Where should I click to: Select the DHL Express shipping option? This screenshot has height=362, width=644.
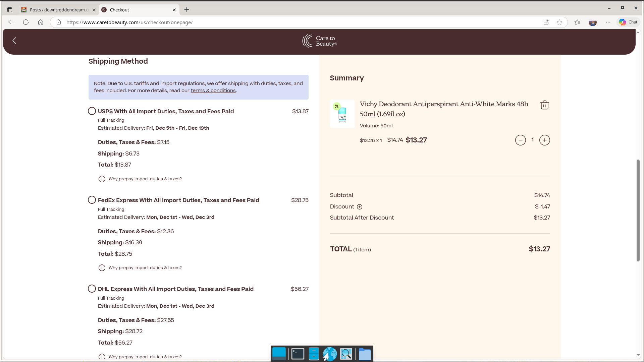pyautogui.click(x=92, y=289)
